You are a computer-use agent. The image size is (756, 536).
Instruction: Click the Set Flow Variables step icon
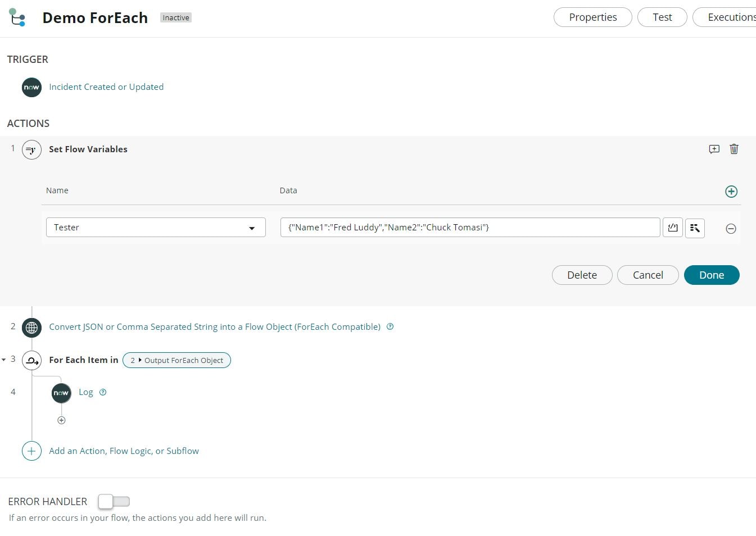point(31,149)
